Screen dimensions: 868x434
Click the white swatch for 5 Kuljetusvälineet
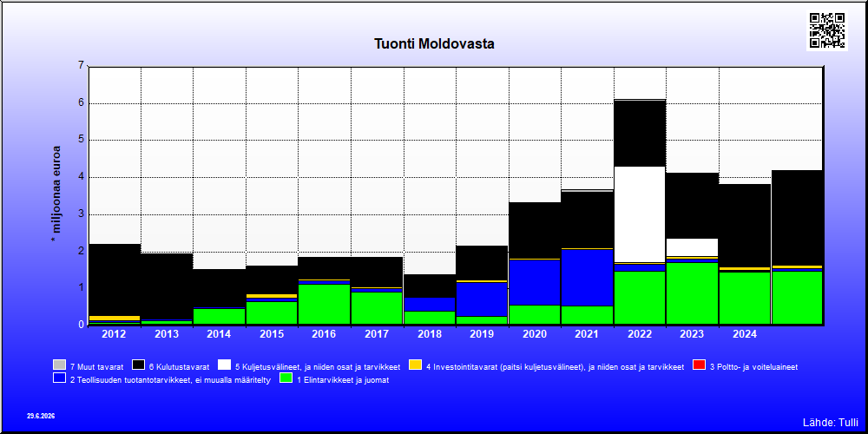[x=224, y=365]
